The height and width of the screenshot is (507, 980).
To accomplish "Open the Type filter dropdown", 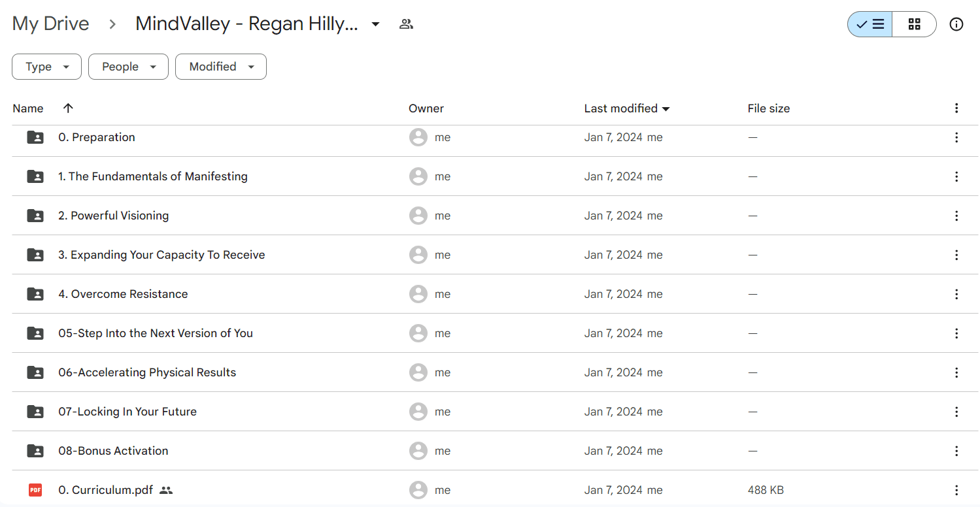I will tap(47, 67).
